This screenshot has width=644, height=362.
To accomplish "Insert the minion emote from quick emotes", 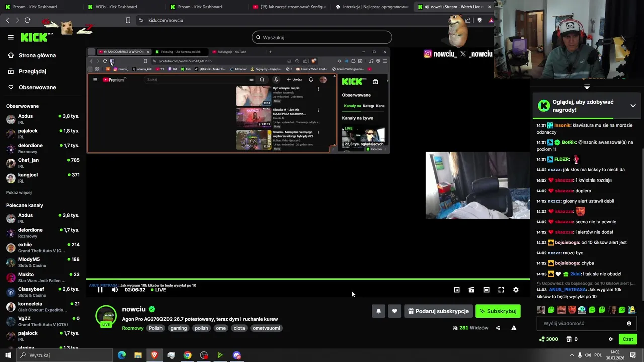I will click(632, 310).
